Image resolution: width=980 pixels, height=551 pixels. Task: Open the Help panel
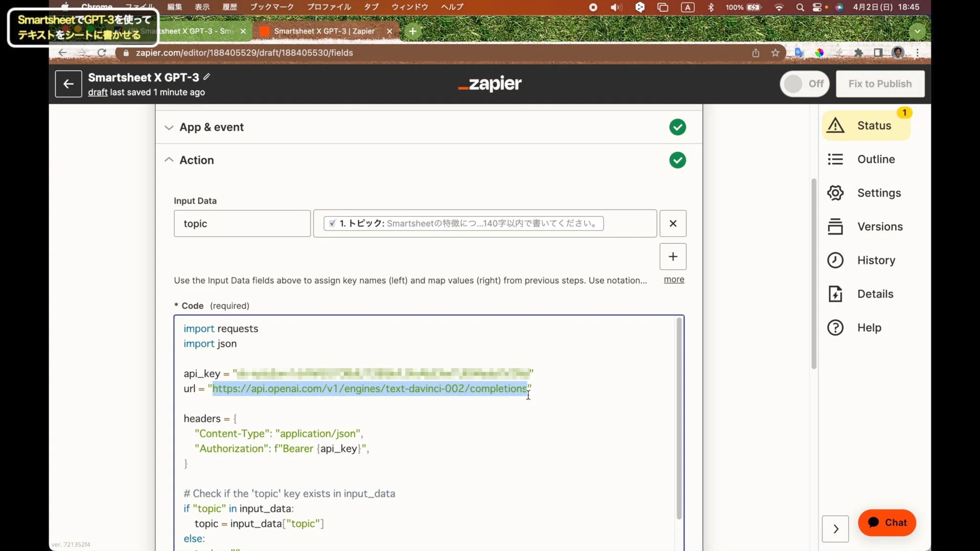click(x=869, y=327)
